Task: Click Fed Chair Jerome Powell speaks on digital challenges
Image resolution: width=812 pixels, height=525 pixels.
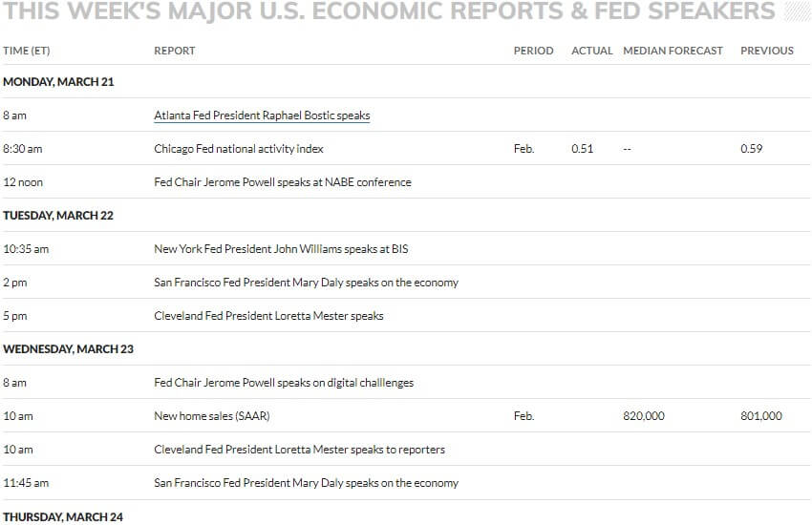Action: 284,383
